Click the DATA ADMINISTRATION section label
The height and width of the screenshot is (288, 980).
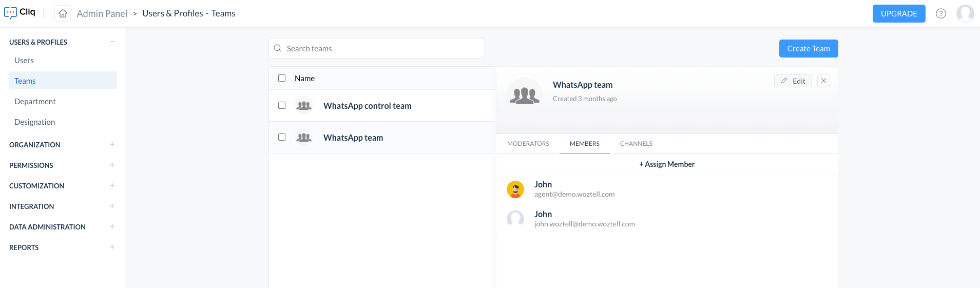click(x=48, y=227)
